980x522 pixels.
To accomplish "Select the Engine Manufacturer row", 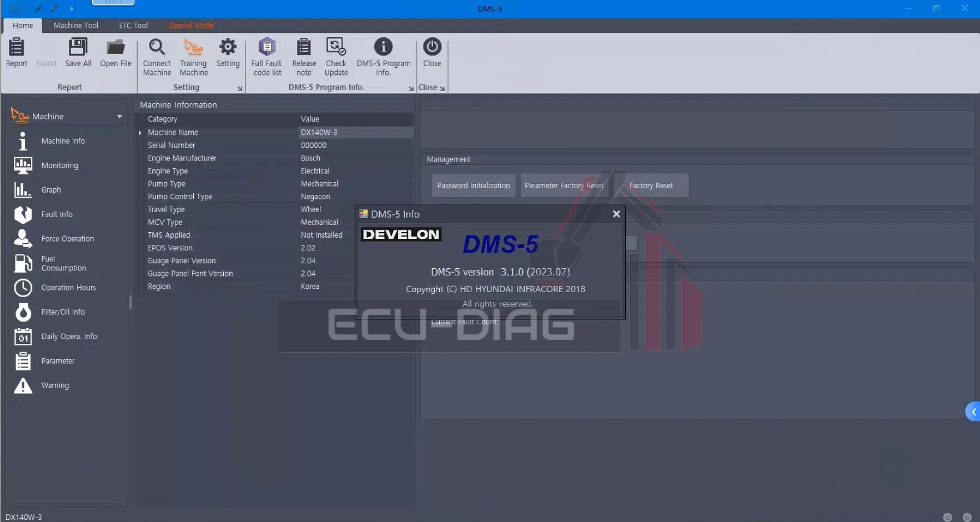I will pyautogui.click(x=275, y=158).
